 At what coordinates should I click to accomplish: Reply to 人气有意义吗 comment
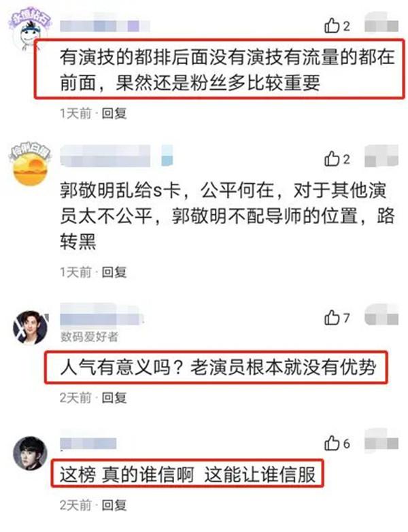[x=114, y=397]
